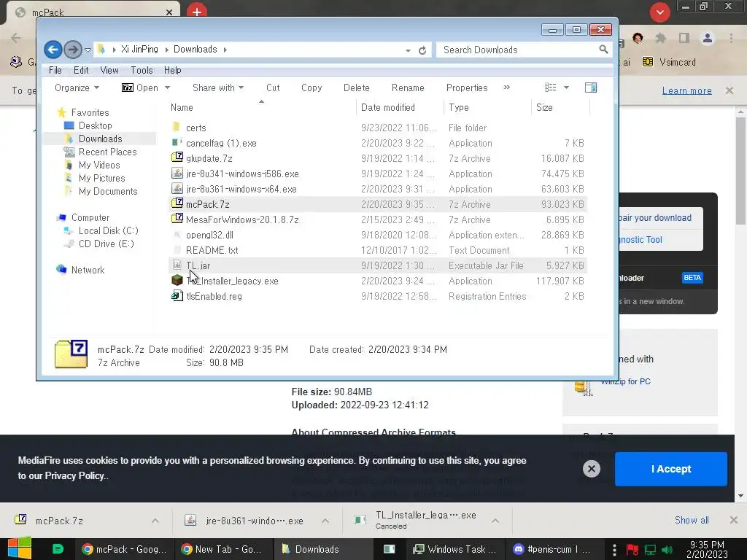This screenshot has height=560, width=747.
Task: Select Network in navigation pane
Action: pos(88,270)
